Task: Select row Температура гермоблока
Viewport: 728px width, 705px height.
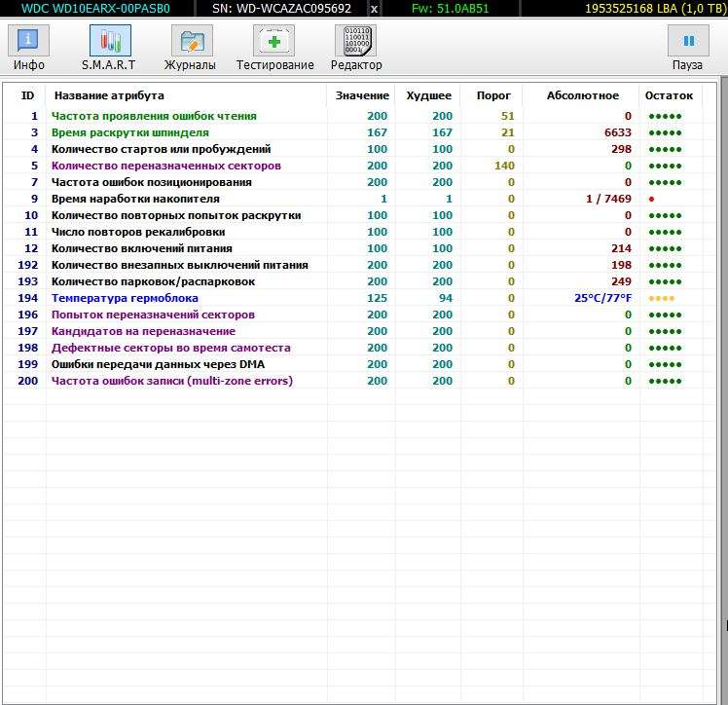Action: tap(353, 298)
